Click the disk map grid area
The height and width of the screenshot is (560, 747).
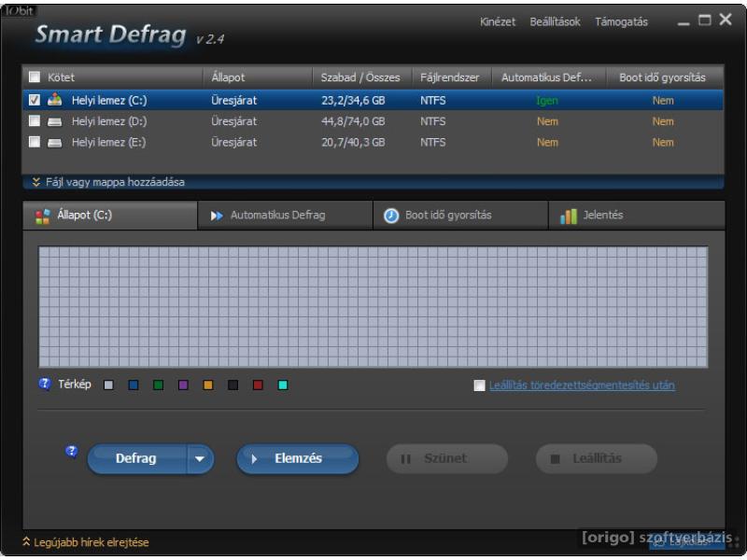coord(373,307)
